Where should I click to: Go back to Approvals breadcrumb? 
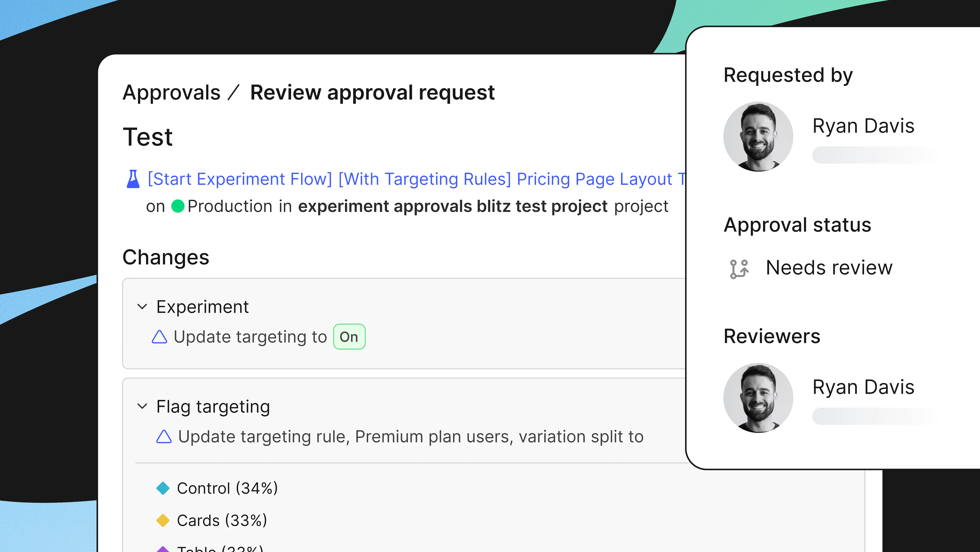click(171, 92)
